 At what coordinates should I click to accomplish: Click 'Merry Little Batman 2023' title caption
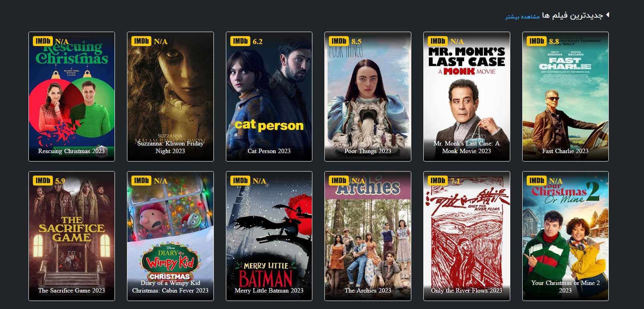[x=269, y=291]
